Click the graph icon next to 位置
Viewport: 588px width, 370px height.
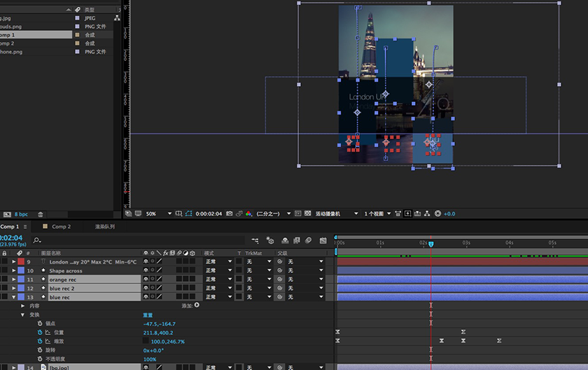click(48, 332)
